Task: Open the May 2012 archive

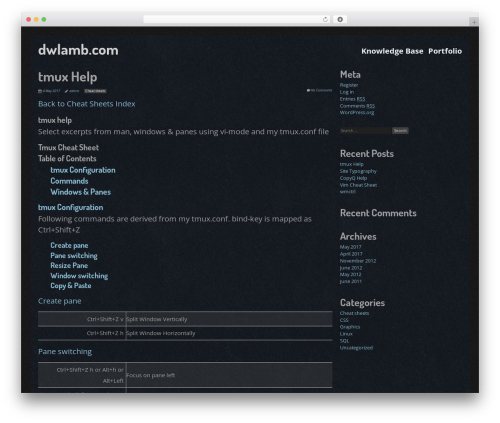Action: 350,275
